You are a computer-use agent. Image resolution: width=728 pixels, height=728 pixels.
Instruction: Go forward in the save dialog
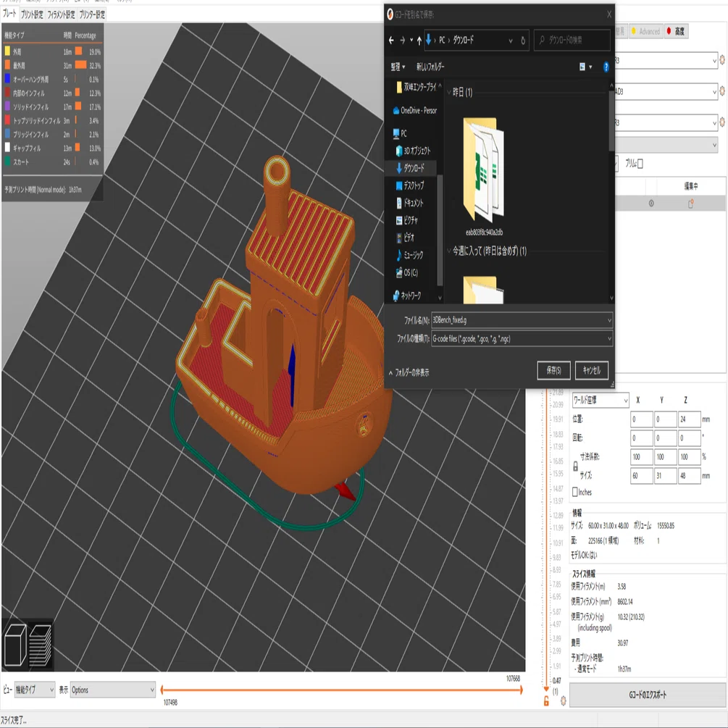[x=402, y=41]
